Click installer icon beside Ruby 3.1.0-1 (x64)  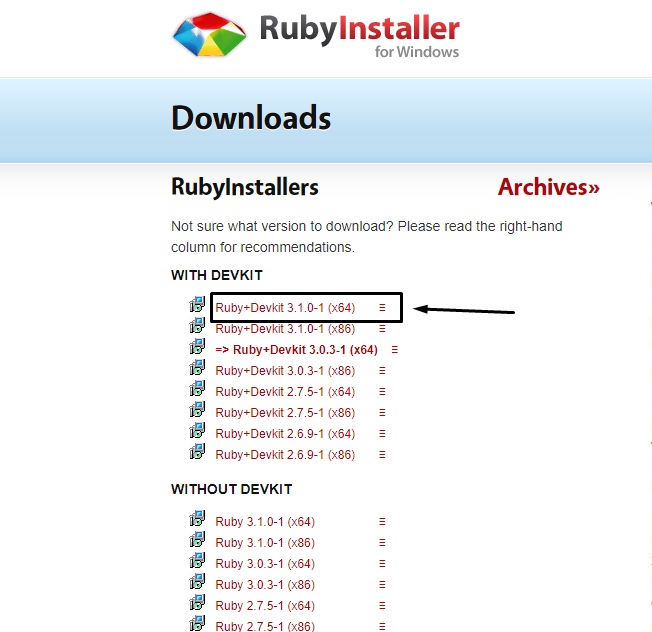pyautogui.click(x=198, y=518)
